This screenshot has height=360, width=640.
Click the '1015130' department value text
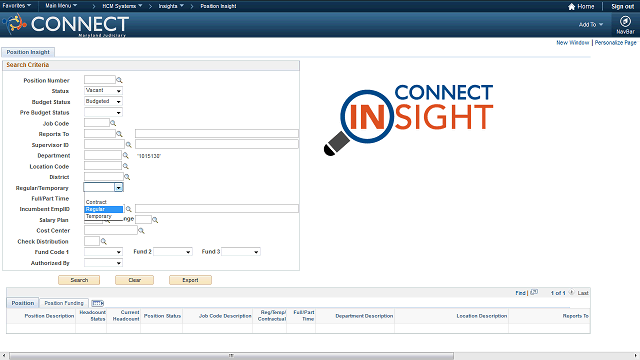click(149, 156)
